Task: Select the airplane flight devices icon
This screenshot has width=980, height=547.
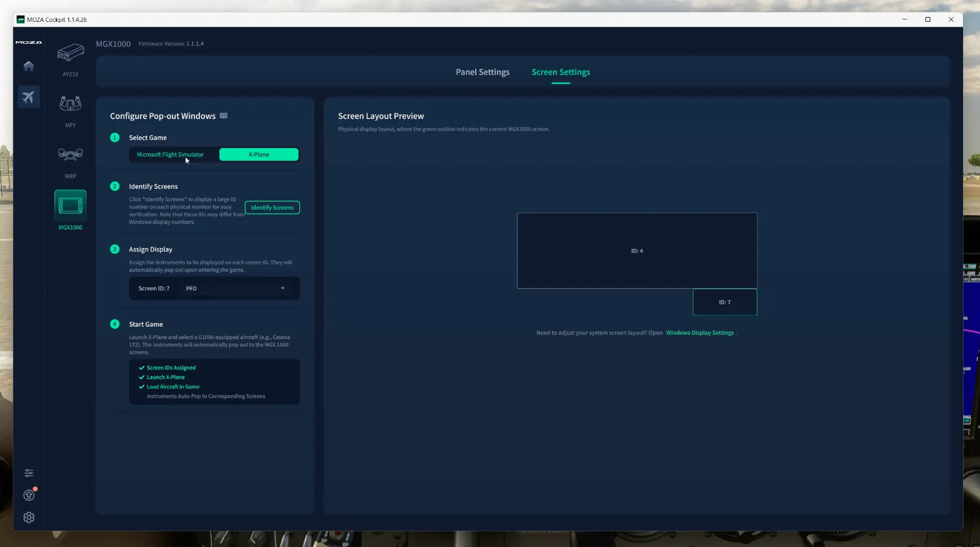Action: pyautogui.click(x=28, y=97)
